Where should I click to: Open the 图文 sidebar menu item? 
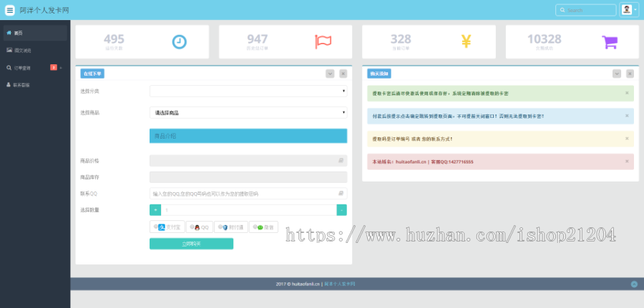[x=35, y=50]
